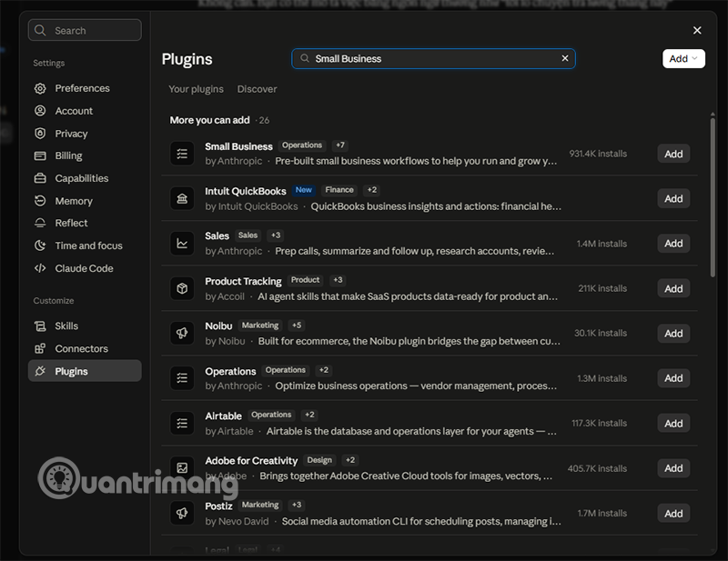Open the Account settings page
Screen dimensions: 728x561
[x=85, y=111]
